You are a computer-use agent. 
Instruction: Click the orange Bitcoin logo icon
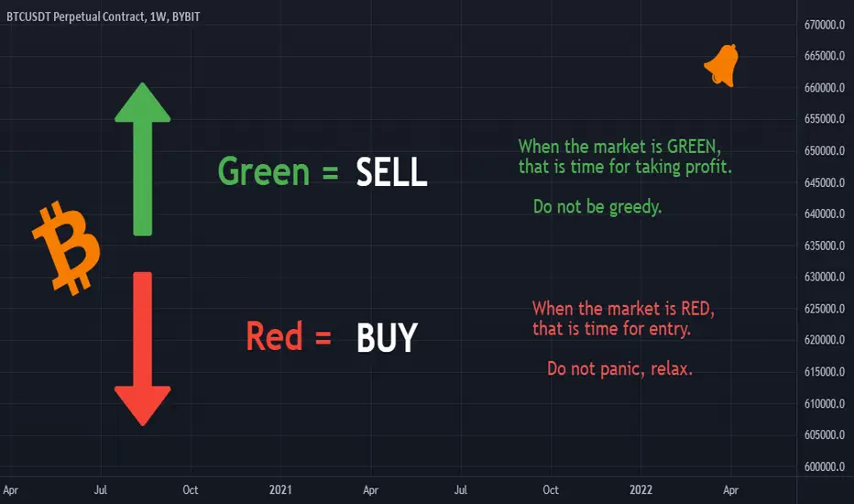click(67, 248)
